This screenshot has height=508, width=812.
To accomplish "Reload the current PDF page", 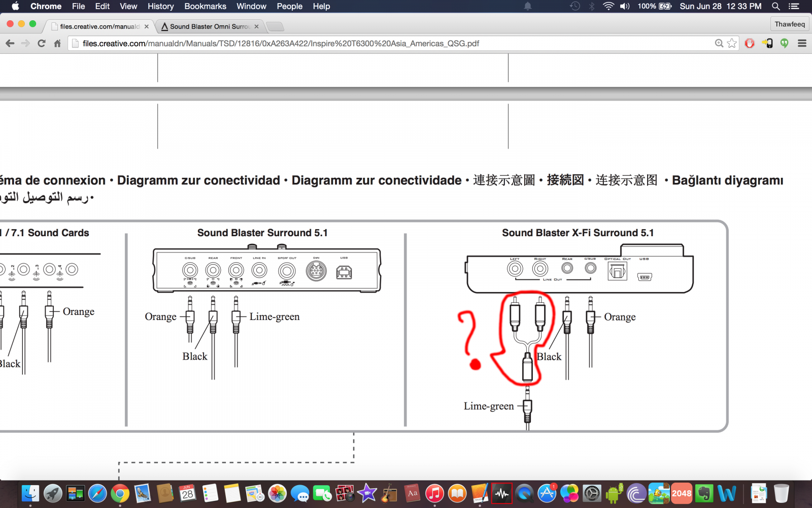I will tap(42, 43).
